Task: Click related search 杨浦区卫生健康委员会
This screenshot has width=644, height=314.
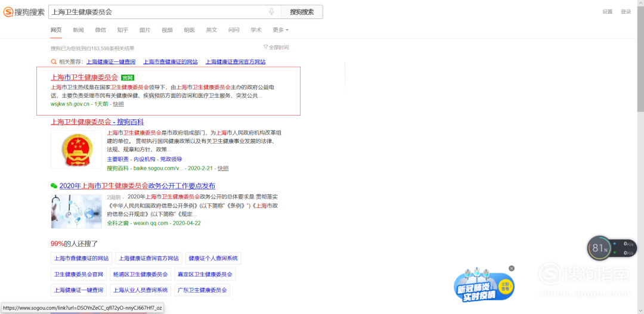Action: (141, 274)
